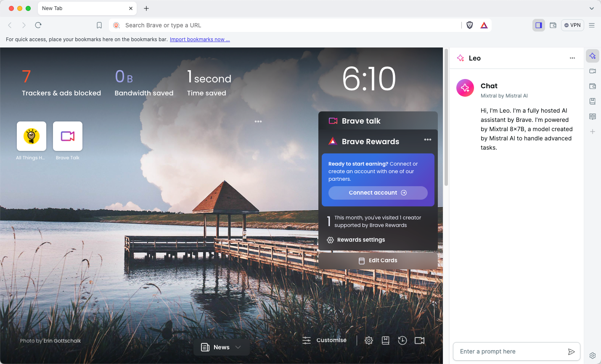
Task: Open Brave Wallet from the toolbar
Action: 553,25
